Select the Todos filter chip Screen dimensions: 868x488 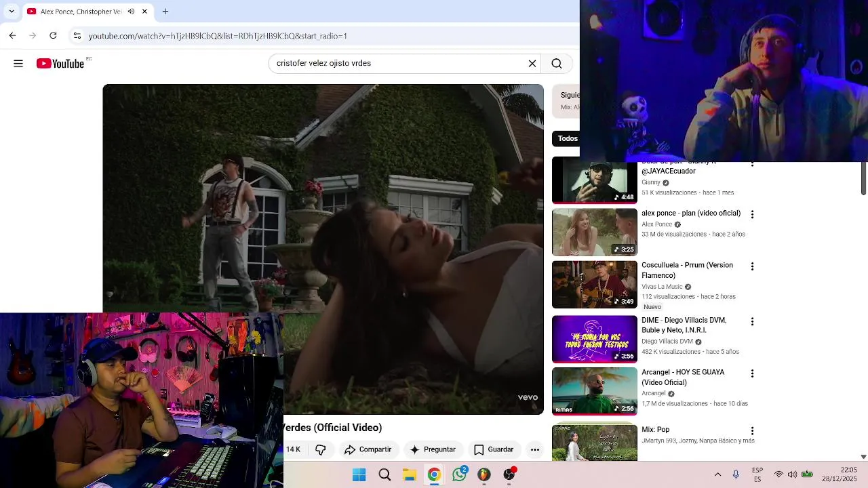pos(567,138)
